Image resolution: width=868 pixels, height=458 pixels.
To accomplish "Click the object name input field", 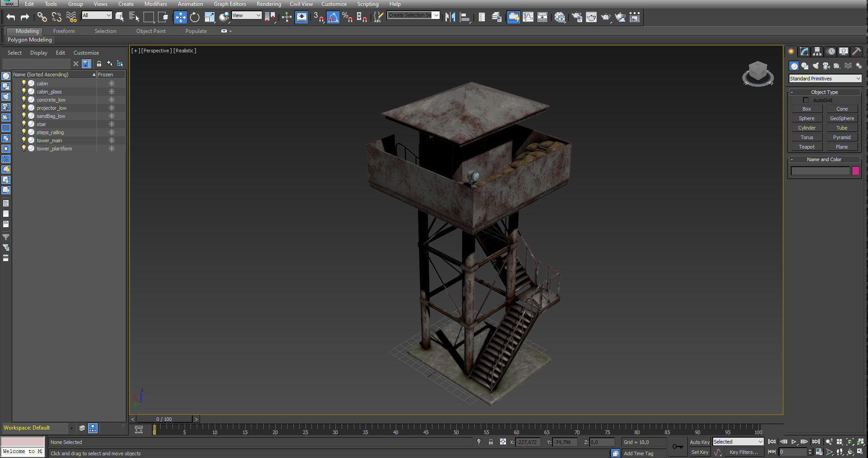I will tap(820, 171).
